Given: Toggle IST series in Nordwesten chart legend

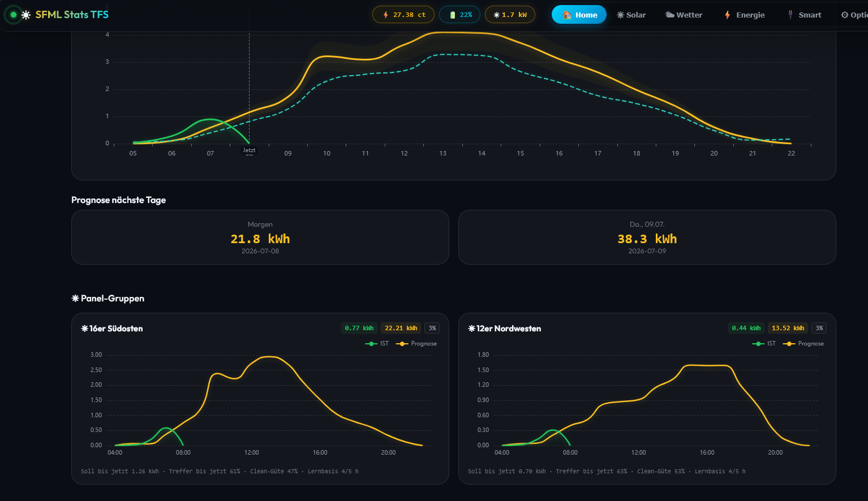Looking at the screenshot, I should pos(764,343).
